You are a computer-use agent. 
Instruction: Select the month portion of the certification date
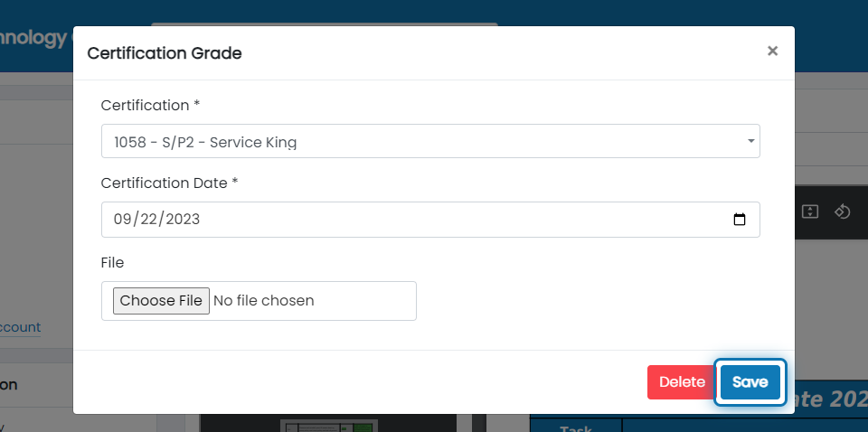point(122,220)
